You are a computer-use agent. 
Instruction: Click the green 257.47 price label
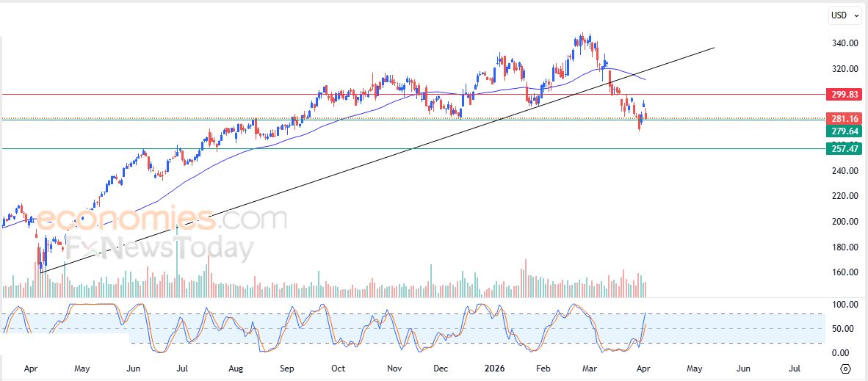[845, 149]
